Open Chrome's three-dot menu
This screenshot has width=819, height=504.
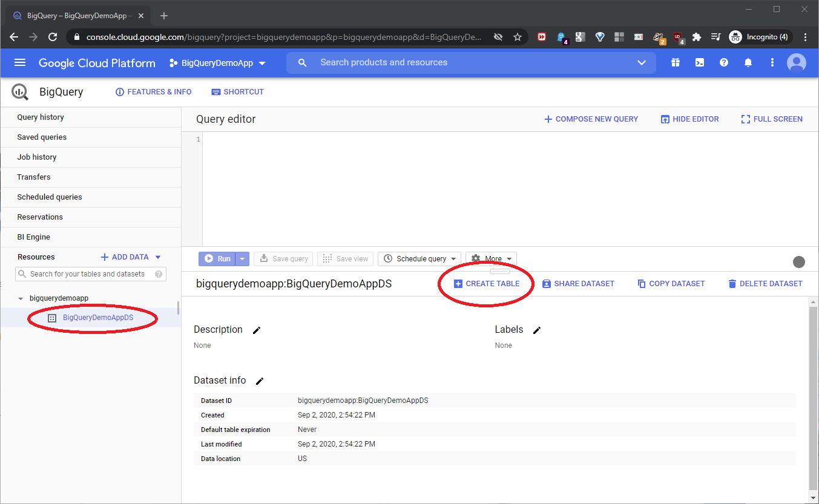tap(805, 37)
